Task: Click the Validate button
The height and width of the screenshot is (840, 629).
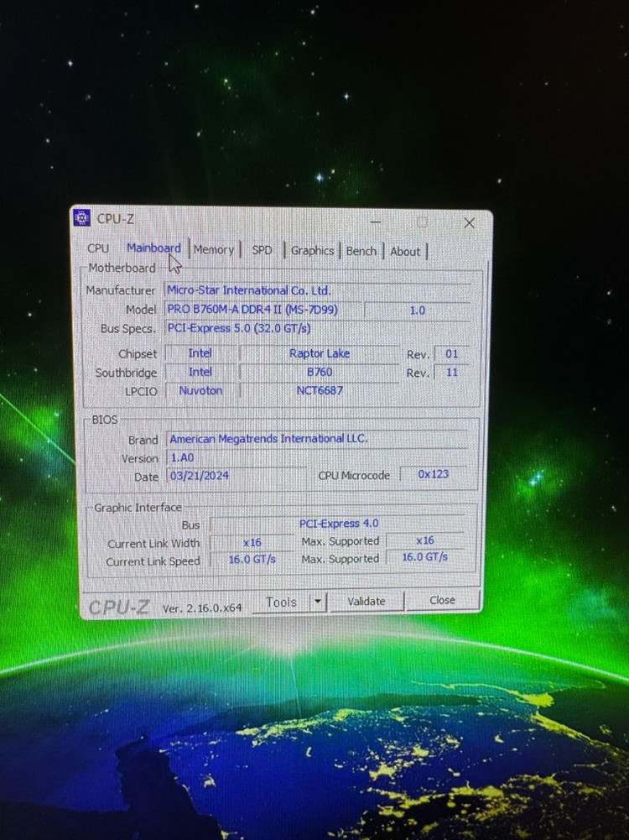Action: coord(366,601)
